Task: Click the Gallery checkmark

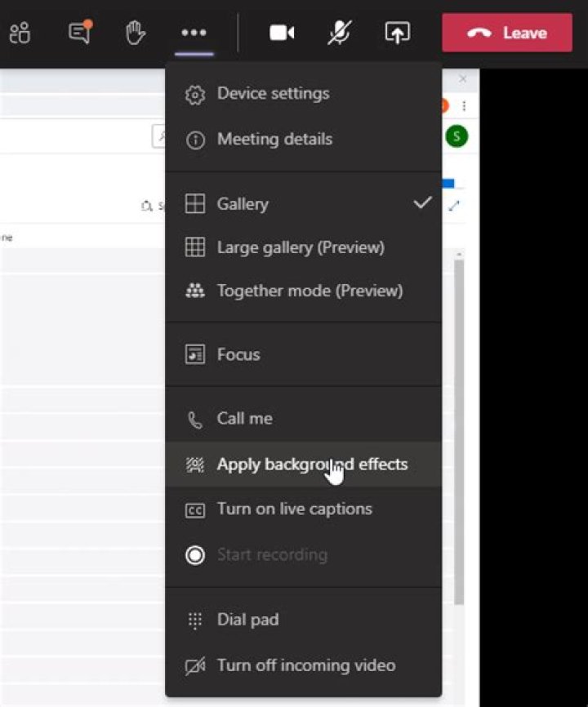Action: [x=422, y=202]
